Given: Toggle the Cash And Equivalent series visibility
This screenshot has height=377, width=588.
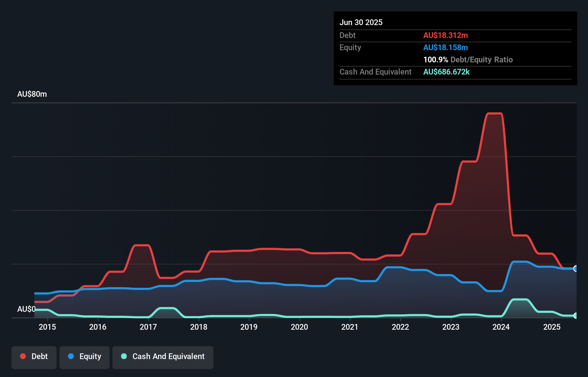Looking at the screenshot, I should tap(163, 357).
